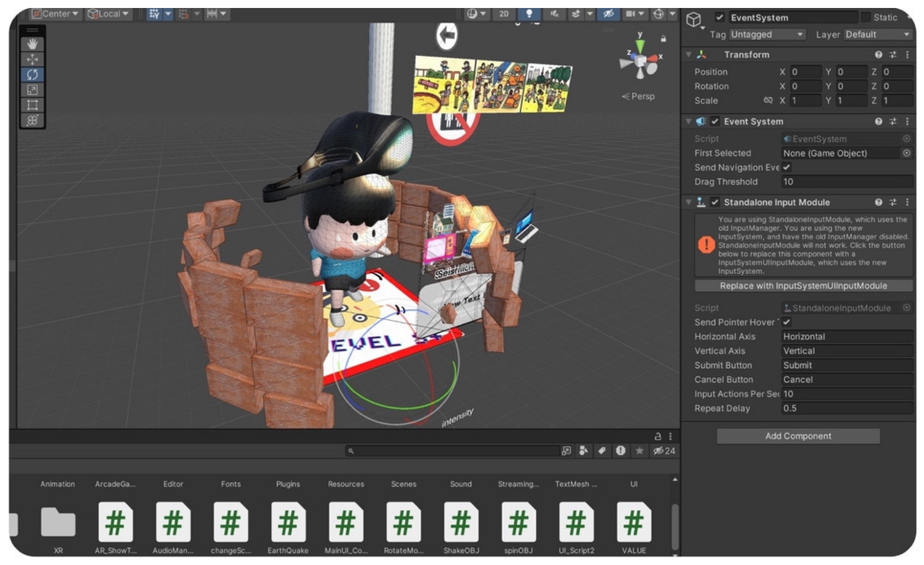The width and height of the screenshot is (924, 565).
Task: Select the Rotate tool
Action: pyautogui.click(x=32, y=75)
